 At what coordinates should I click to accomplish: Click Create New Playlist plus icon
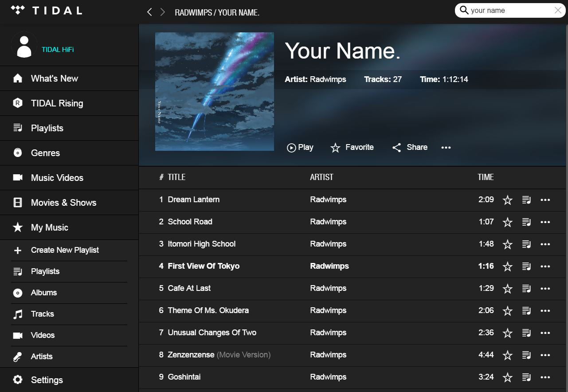coord(18,251)
